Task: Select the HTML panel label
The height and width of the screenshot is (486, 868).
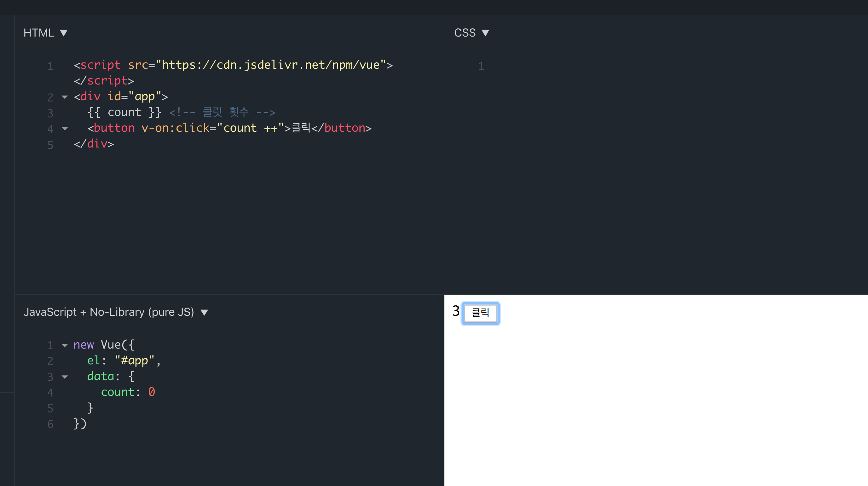Action: click(x=38, y=32)
